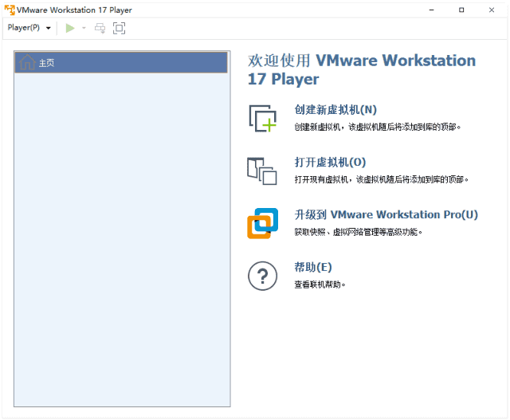Maximize the VMware Player window
The width and height of the screenshot is (510, 420).
tap(461, 10)
